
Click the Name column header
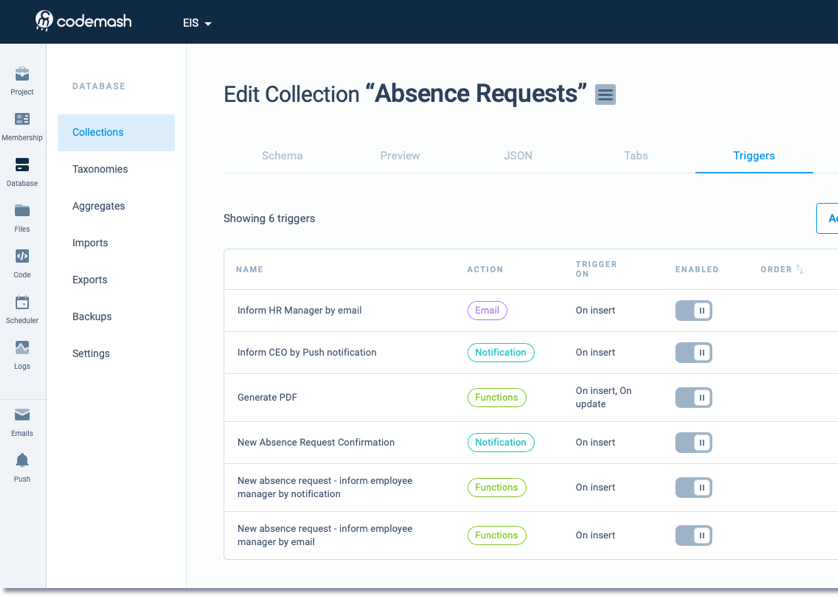tap(250, 269)
